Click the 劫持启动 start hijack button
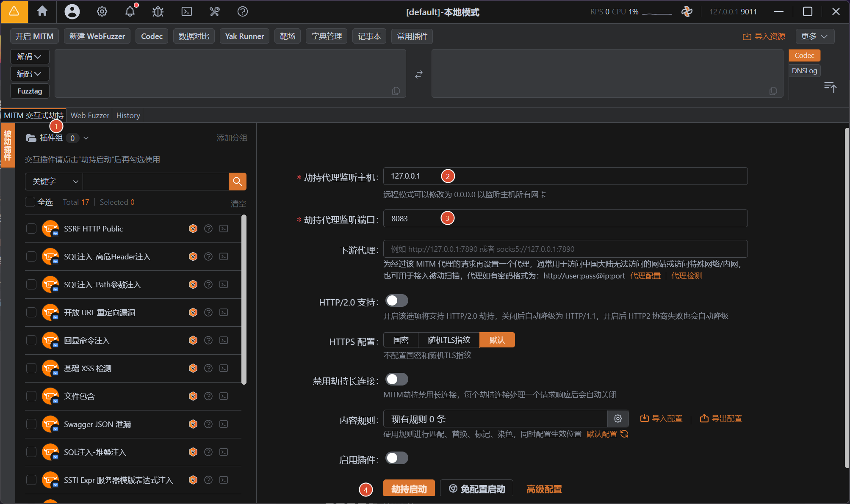Viewport: 850px width, 504px height. coord(409,488)
